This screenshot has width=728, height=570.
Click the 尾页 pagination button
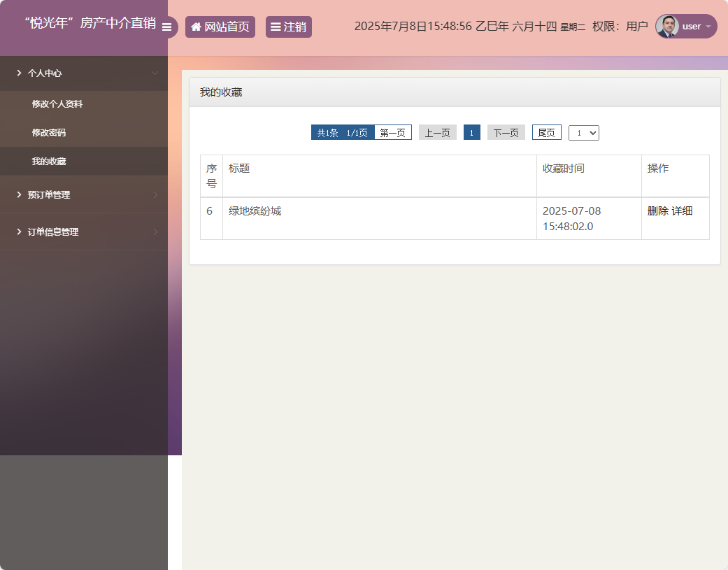546,132
